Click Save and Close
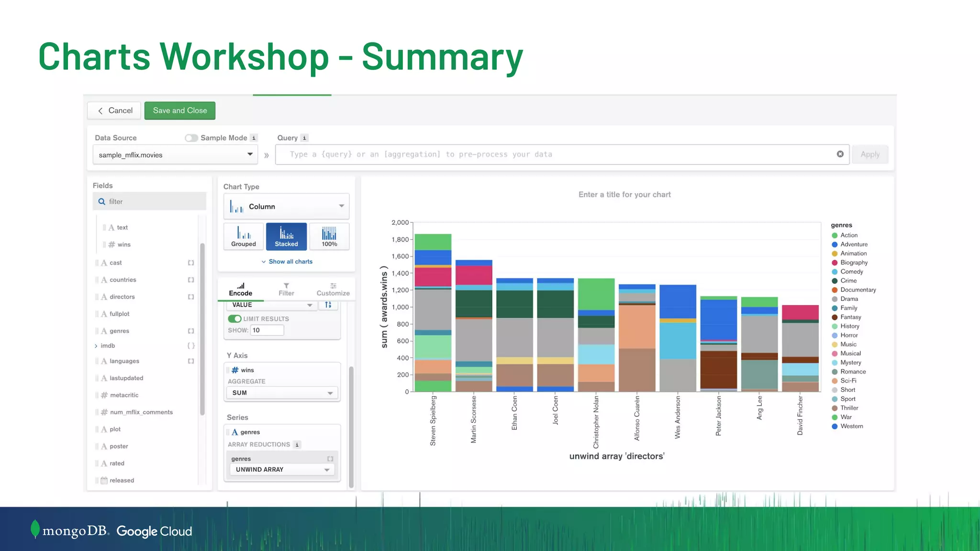980x551 pixels. tap(180, 110)
